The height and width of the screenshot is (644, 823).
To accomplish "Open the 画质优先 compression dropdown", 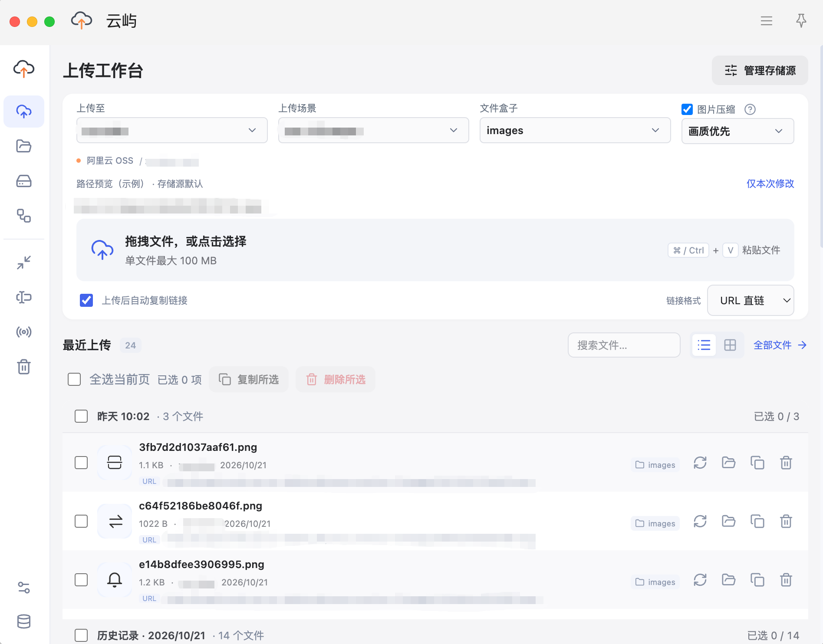I will tap(738, 131).
